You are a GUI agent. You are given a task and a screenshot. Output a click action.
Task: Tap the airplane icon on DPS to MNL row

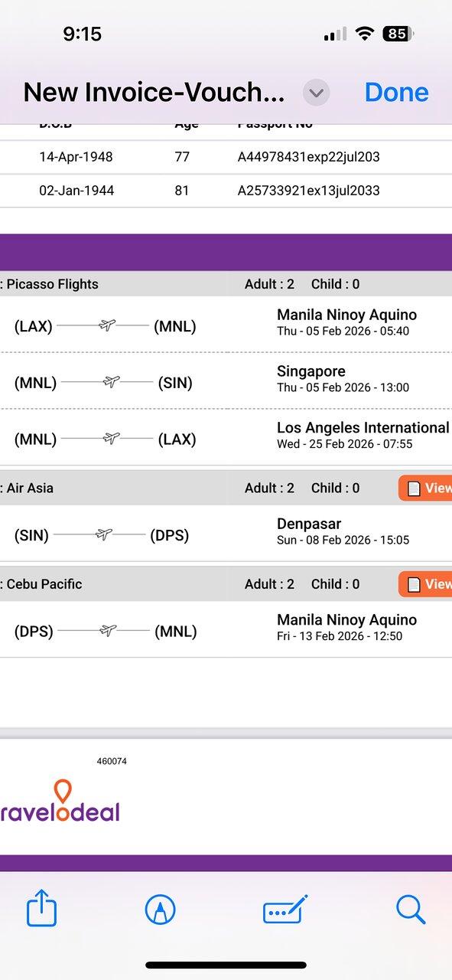[x=108, y=631]
